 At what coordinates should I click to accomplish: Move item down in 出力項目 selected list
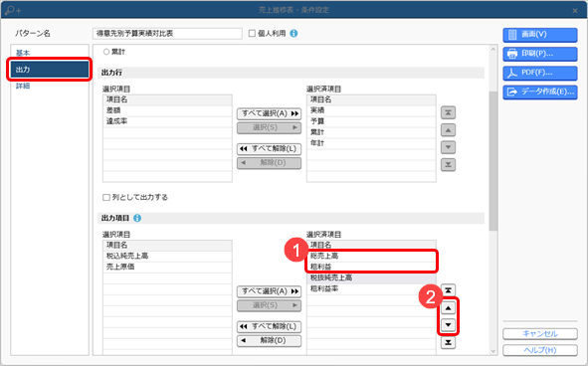(x=448, y=325)
